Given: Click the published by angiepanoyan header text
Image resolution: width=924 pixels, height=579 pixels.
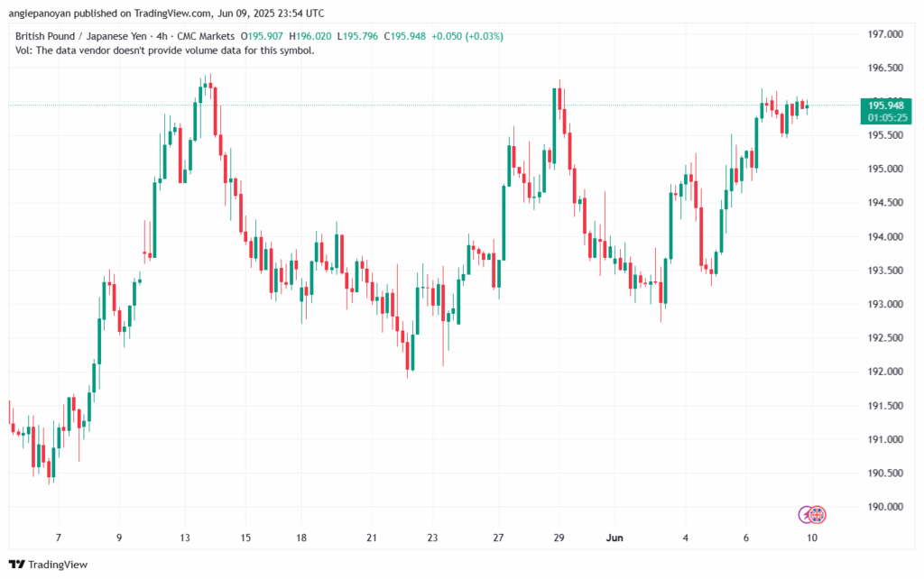Looking at the screenshot, I should (x=167, y=13).
